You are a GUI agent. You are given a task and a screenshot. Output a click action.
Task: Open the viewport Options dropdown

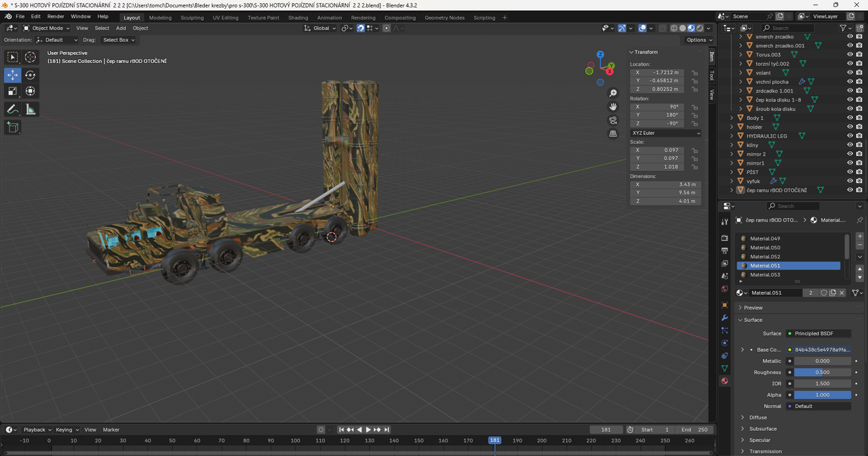[x=698, y=40]
